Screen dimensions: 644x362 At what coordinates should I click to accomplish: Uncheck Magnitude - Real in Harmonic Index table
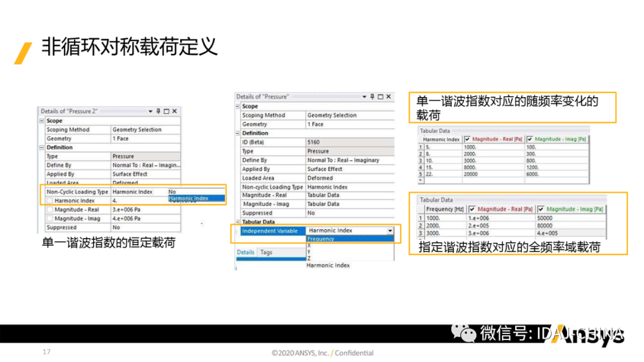pos(467,139)
